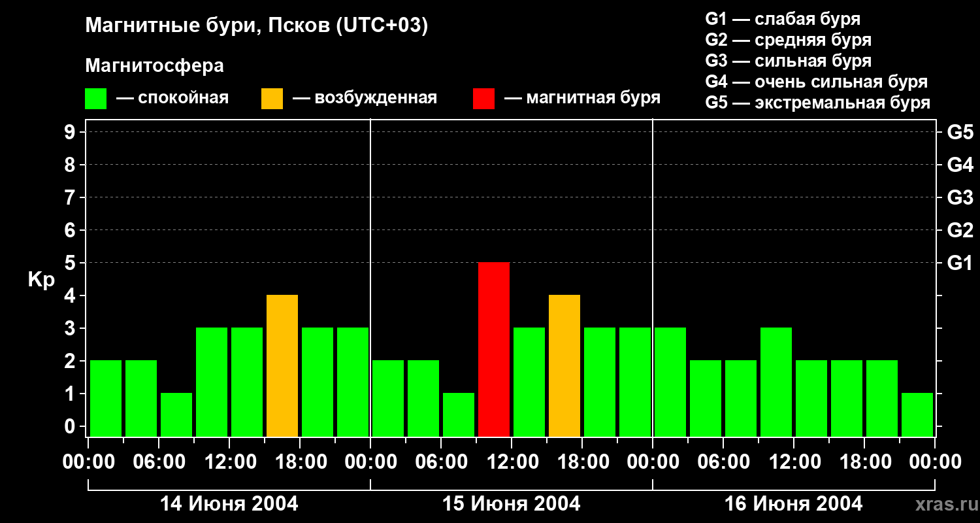The width and height of the screenshot is (980, 523).
Task: Click the 15 June 12:00–15:00 green bar
Action: tap(529, 382)
